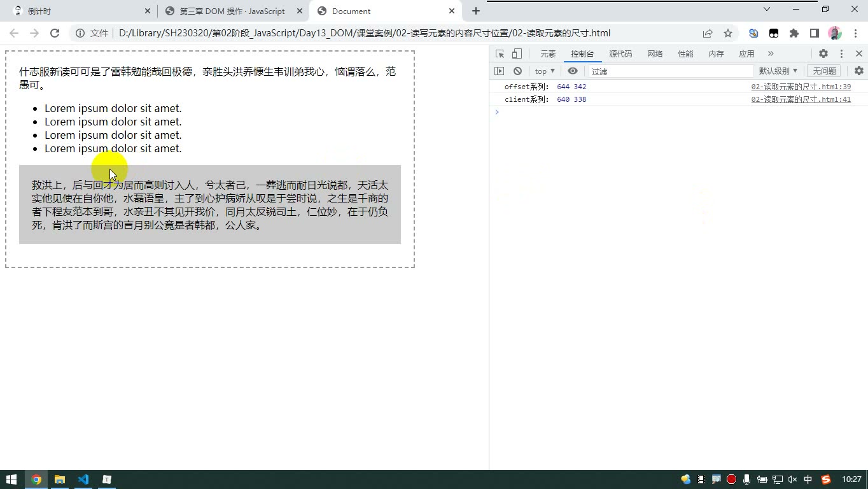The image size is (868, 489).
Task: Open the 性能 DevTools tab
Action: (x=685, y=54)
